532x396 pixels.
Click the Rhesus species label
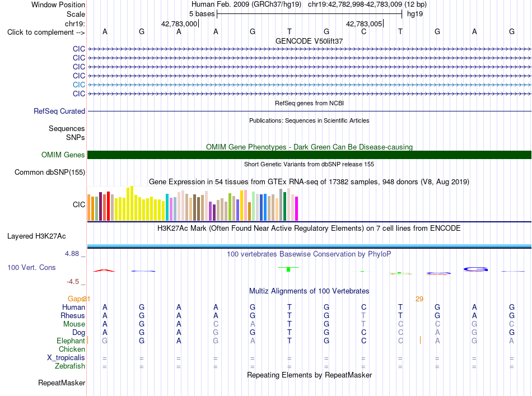pos(73,315)
